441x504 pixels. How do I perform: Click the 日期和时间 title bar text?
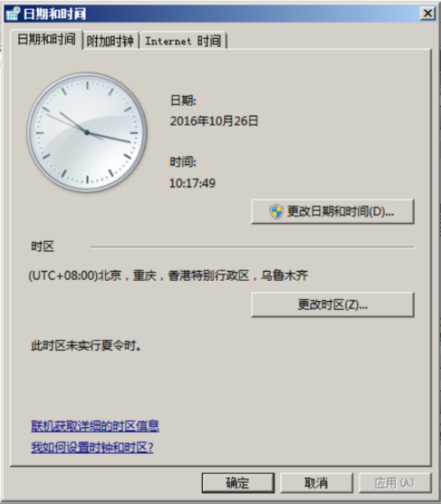55,14
